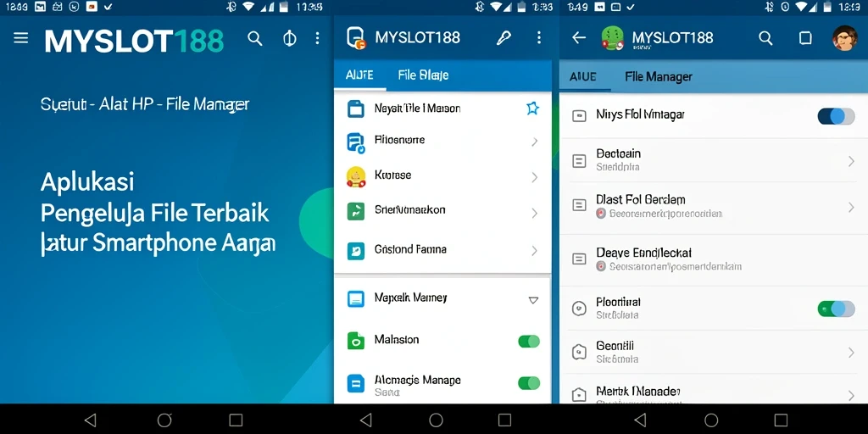This screenshot has width=868, height=434.
Task: Tap Android home button under right screen
Action: pyautogui.click(x=711, y=420)
